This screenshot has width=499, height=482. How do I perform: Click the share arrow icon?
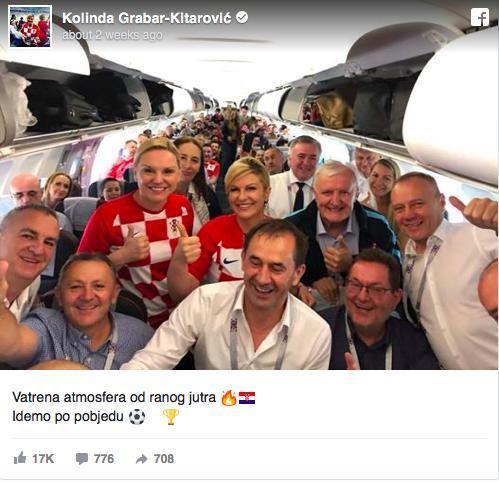coord(142,459)
